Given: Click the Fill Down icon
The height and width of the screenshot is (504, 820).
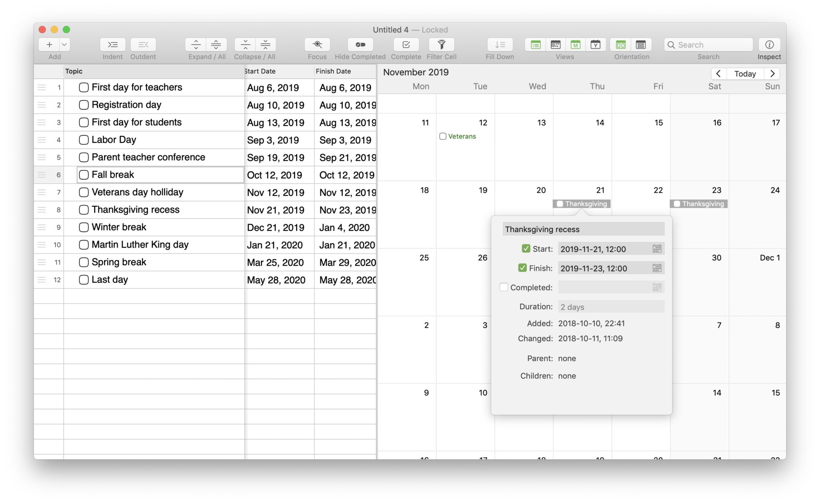Looking at the screenshot, I should point(500,44).
